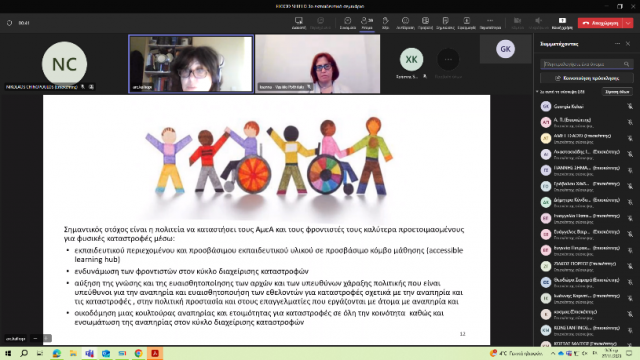The height and width of the screenshot is (360, 640).
Task: Toggle the camera (Κάμερα) button
Action: click(x=517, y=23)
